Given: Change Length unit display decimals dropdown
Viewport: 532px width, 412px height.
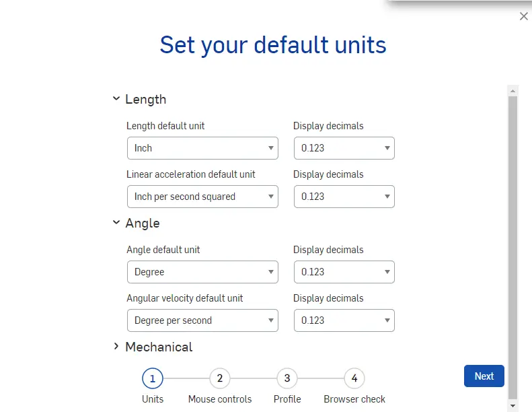Looking at the screenshot, I should click(x=344, y=148).
